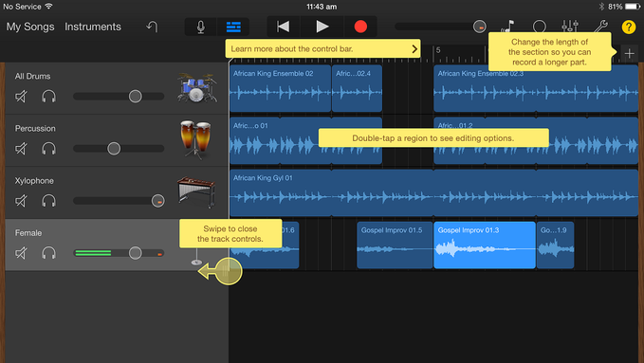Image resolution: width=644 pixels, height=363 pixels.
Task: Mute the Percussion track
Action: coord(21,149)
